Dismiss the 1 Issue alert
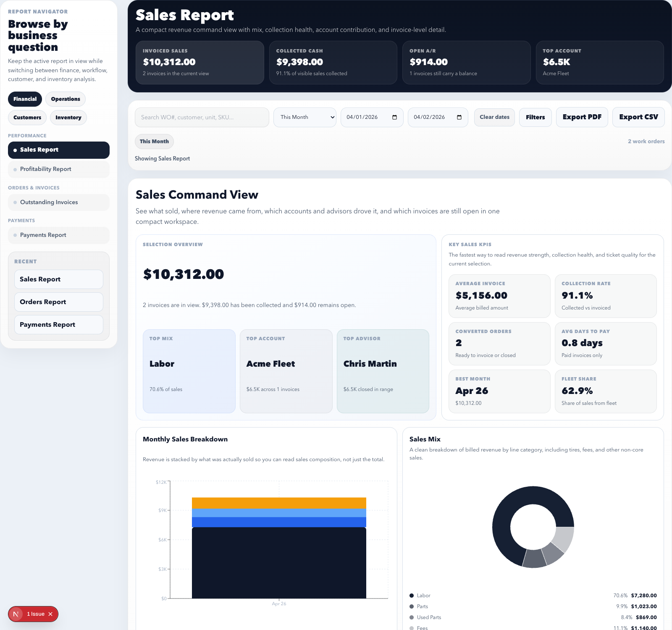Viewport: 672px width, 630px height. tap(50, 614)
